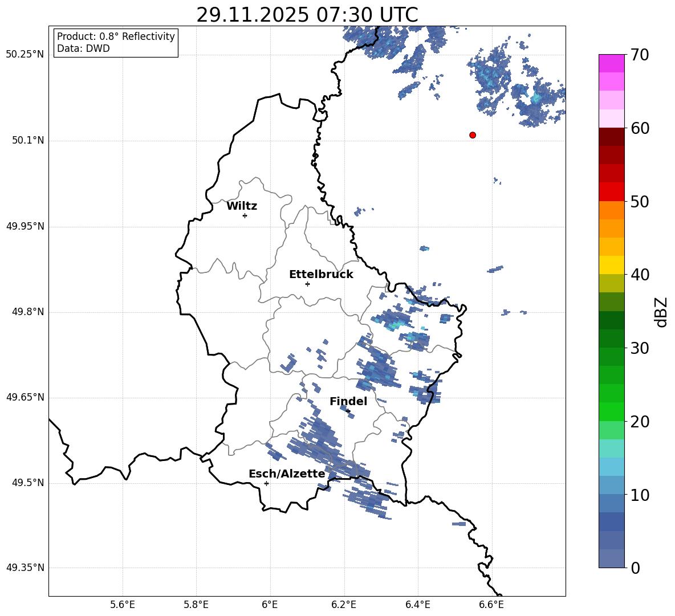Click the 6°E longitude tick label
675x616 pixels.
coord(270,605)
